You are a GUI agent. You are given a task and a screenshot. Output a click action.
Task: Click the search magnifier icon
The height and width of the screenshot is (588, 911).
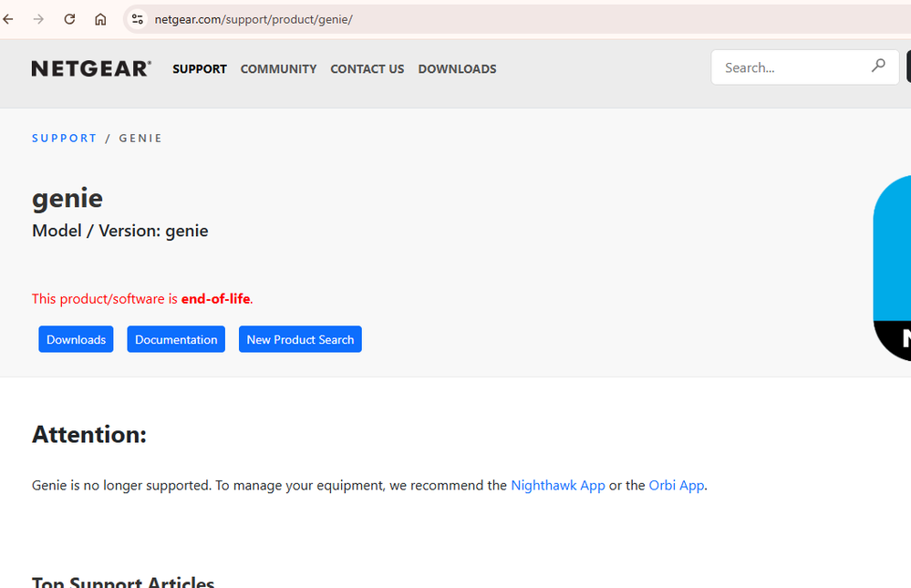[x=878, y=66]
